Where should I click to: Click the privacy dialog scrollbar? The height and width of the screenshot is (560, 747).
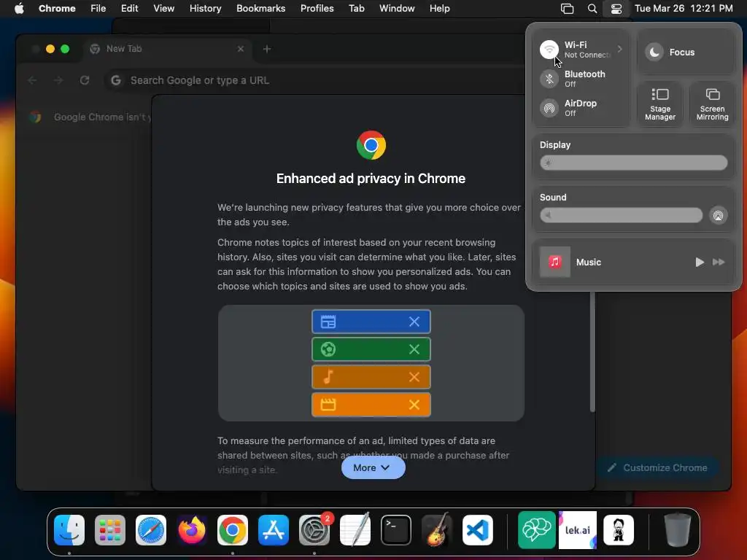pos(592,352)
